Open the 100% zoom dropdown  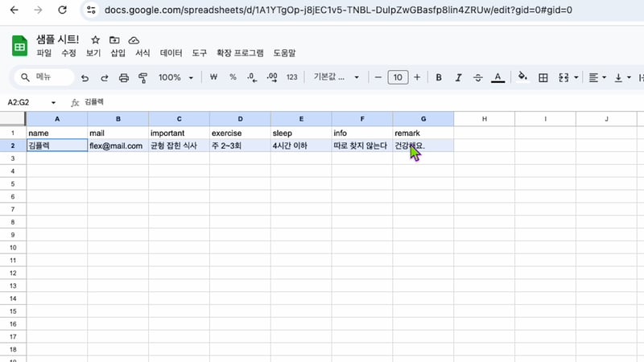175,77
